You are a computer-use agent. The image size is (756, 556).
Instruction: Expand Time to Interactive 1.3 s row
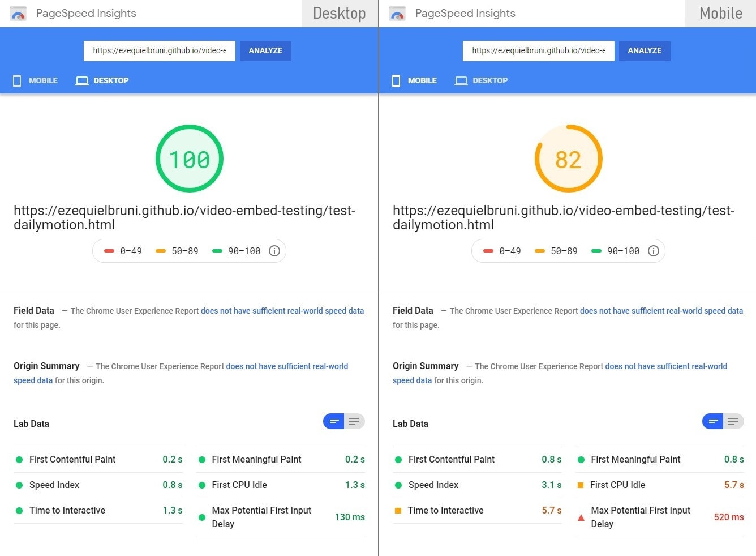point(98,511)
